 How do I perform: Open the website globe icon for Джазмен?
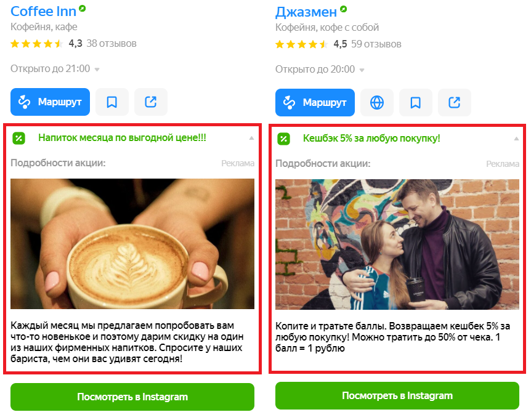[x=377, y=103]
